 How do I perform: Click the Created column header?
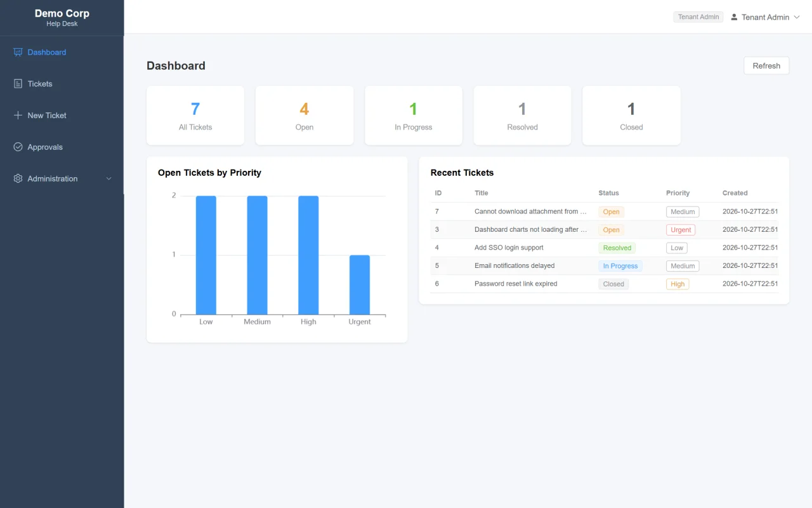pos(735,193)
